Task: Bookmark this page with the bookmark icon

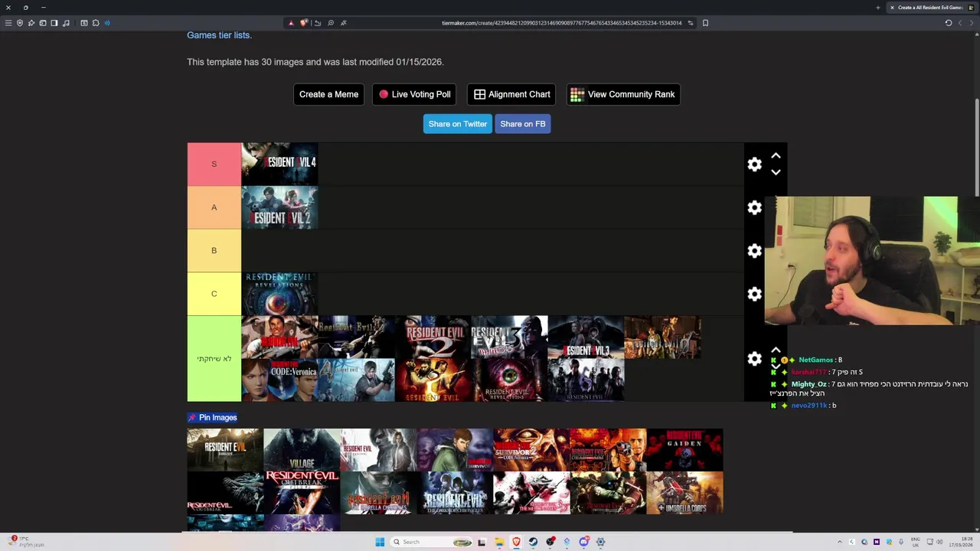Action: [705, 23]
